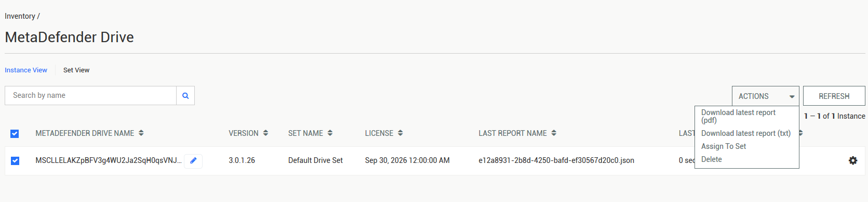Click the search magnifier icon button

tap(185, 96)
